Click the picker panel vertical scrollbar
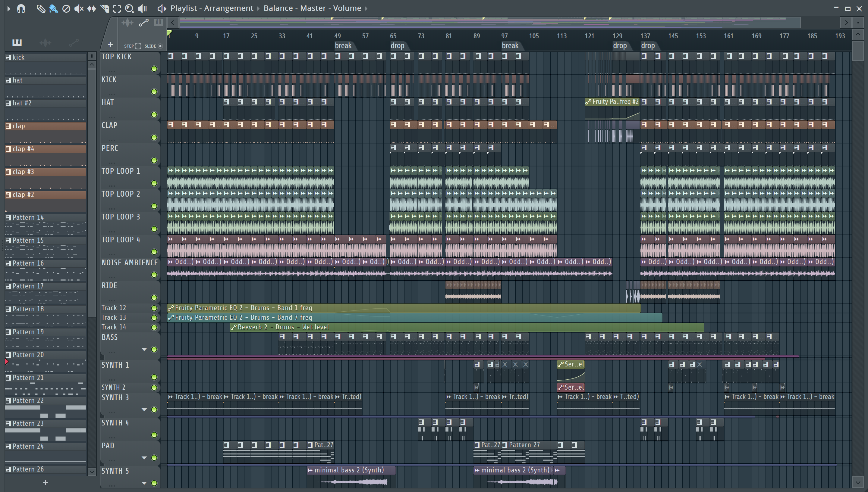The image size is (868, 492). [x=92, y=193]
